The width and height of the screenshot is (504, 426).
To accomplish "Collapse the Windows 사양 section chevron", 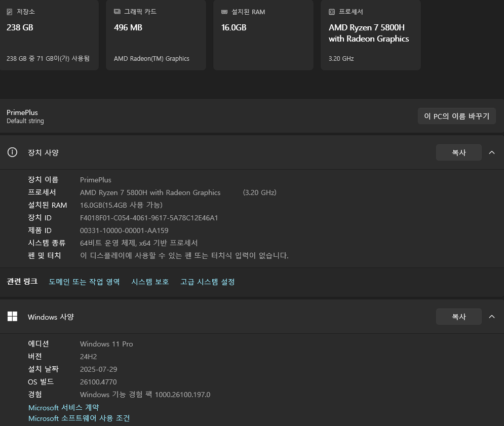I will click(492, 317).
